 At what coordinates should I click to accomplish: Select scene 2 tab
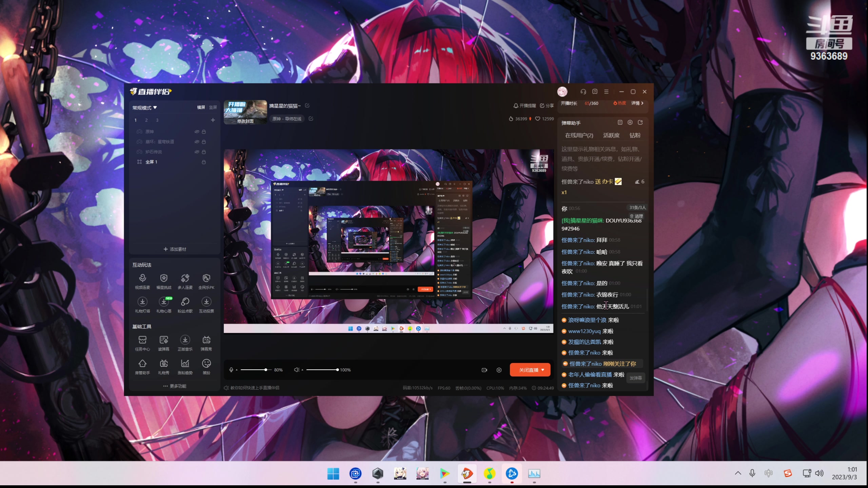click(146, 120)
